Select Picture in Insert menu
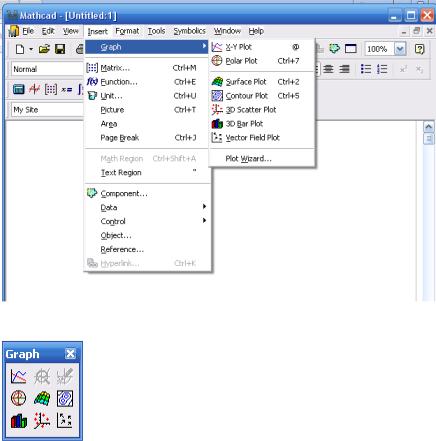This screenshot has height=441, width=436. tap(148, 110)
